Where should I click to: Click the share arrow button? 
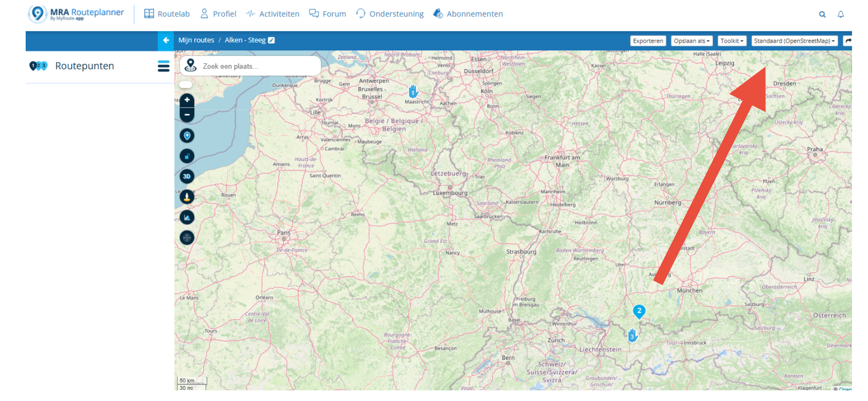point(848,41)
